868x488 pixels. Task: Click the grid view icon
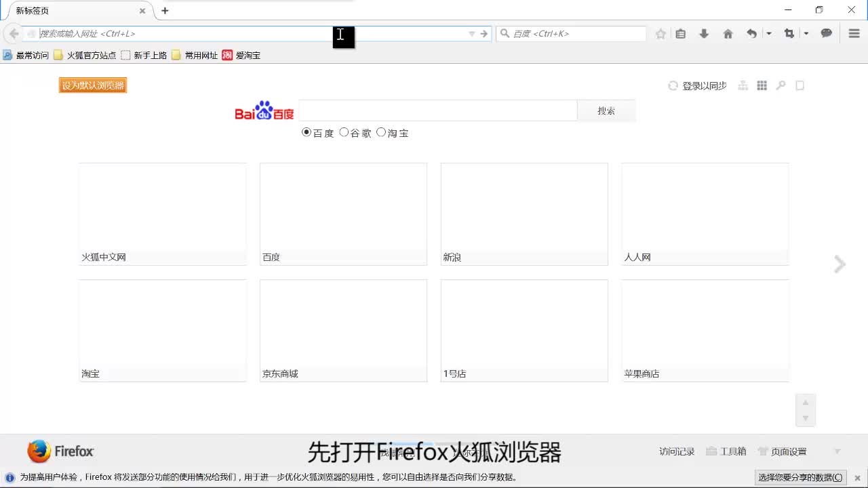pyautogui.click(x=762, y=85)
